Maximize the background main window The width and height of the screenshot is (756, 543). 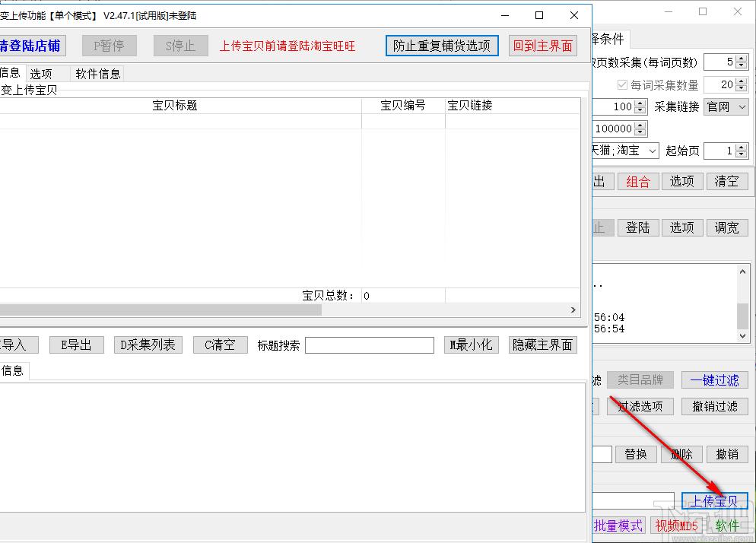pyautogui.click(x=703, y=11)
